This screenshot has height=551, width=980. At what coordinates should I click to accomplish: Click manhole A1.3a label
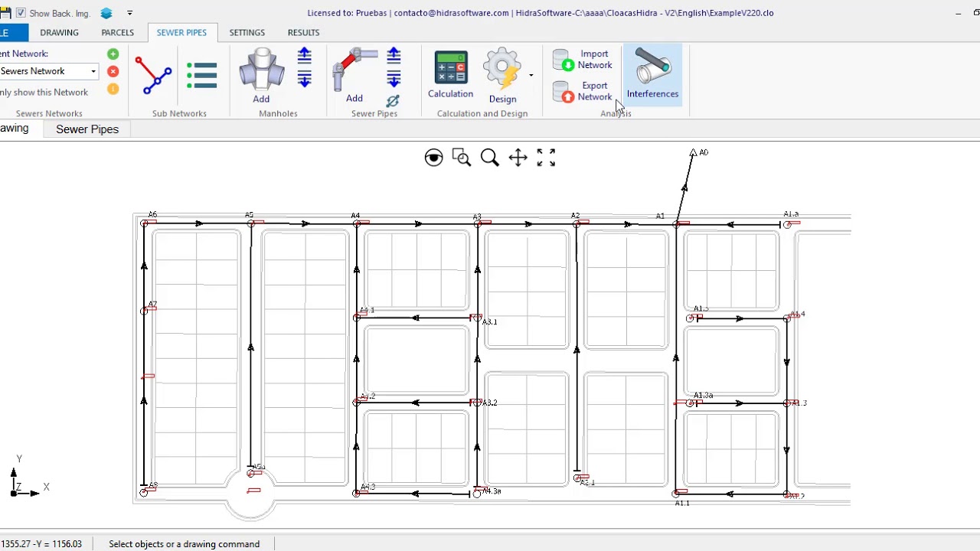703,396
